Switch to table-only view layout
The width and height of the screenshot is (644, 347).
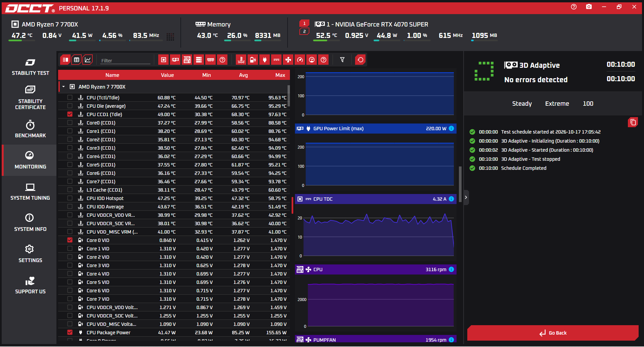(77, 60)
